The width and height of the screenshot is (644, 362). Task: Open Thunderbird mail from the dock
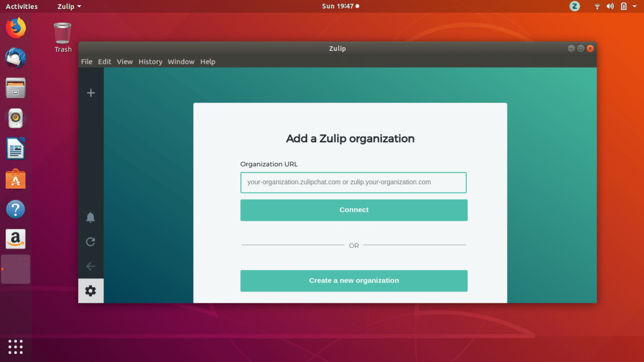16,58
